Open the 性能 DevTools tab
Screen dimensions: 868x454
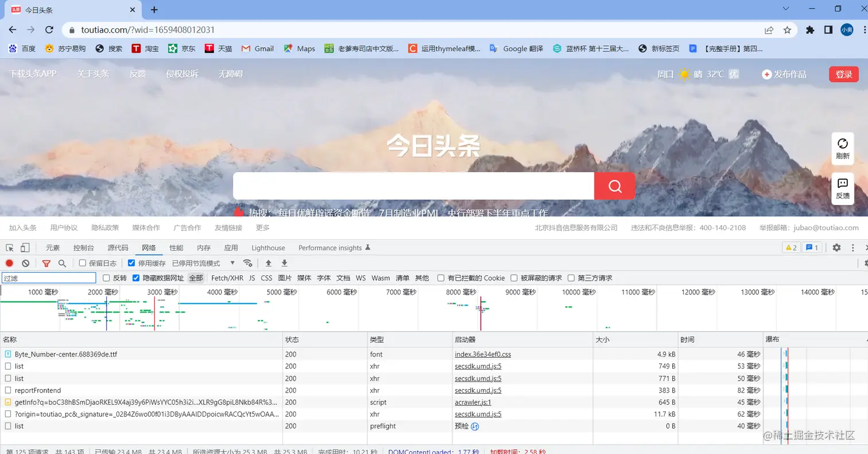[176, 248]
